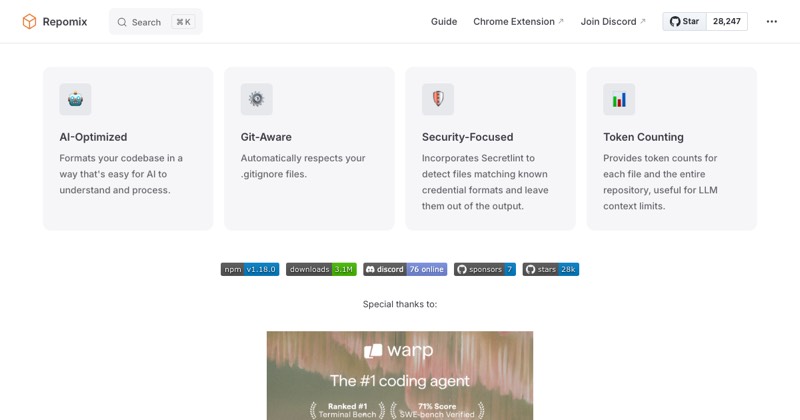Open the Repomix home text link
The image size is (800, 420).
[x=65, y=21]
